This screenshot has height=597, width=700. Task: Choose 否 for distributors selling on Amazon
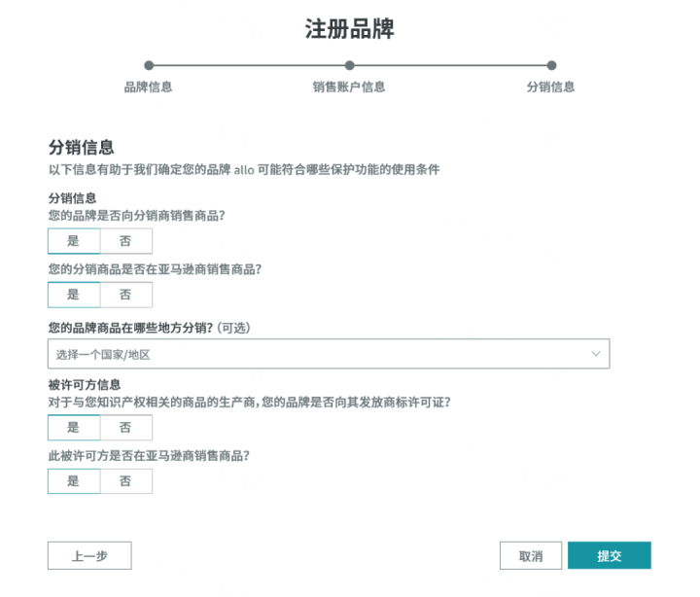tap(125, 295)
